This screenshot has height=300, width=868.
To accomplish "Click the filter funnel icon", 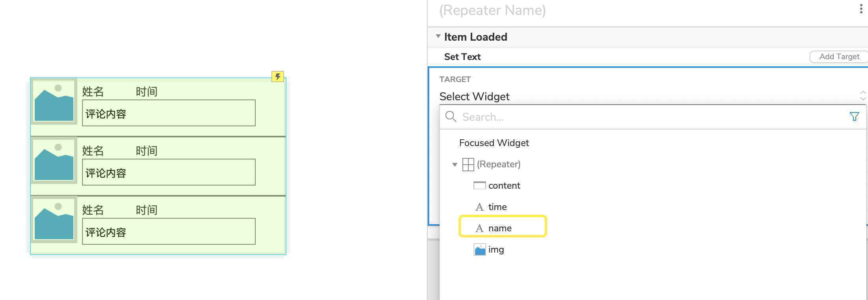I will 854,116.
